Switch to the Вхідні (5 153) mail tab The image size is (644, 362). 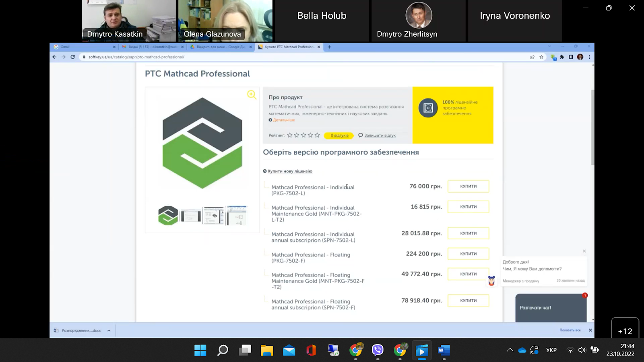(153, 47)
